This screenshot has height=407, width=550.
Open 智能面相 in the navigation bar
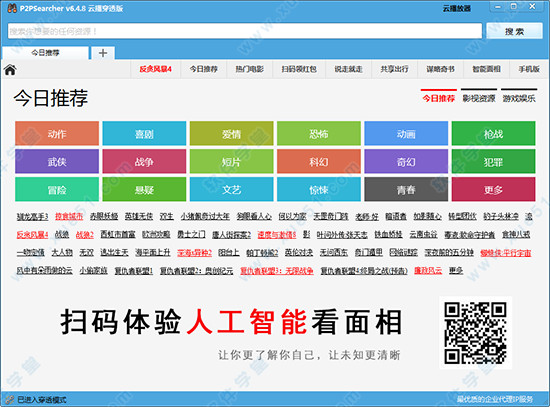coord(486,69)
